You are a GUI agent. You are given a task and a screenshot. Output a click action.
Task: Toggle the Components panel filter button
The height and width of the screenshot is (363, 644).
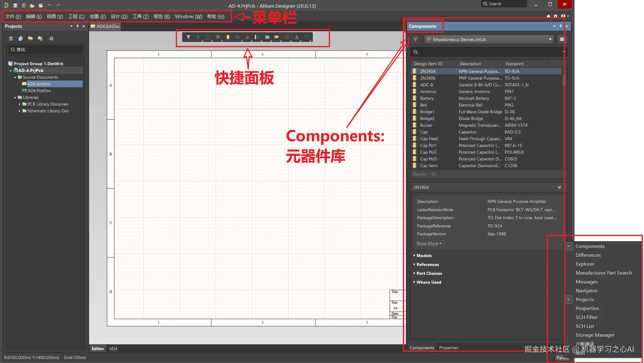[x=415, y=39]
